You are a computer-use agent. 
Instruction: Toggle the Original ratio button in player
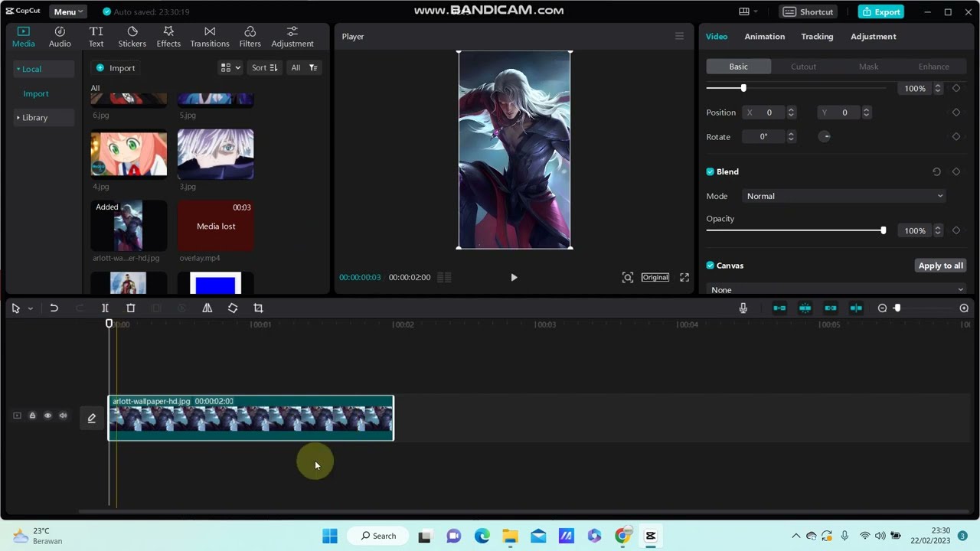tap(655, 277)
